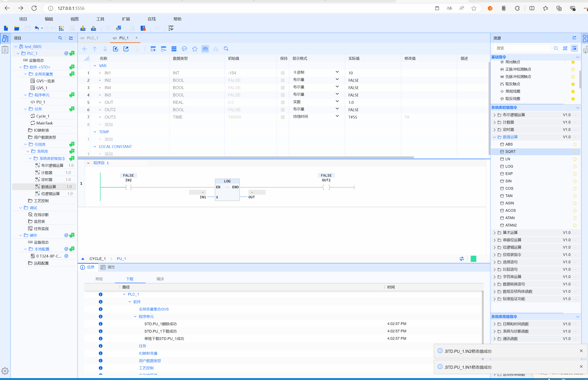Open the MainTask item in the project tree
The height and width of the screenshot is (380, 588).
pos(44,123)
